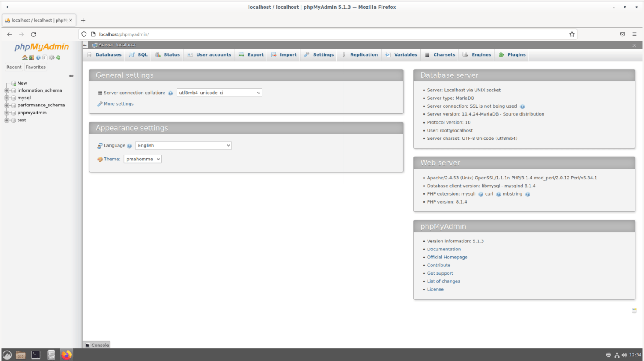Click the green reload navigation panel icon
Image resolution: width=644 pixels, height=361 pixels.
click(58, 58)
